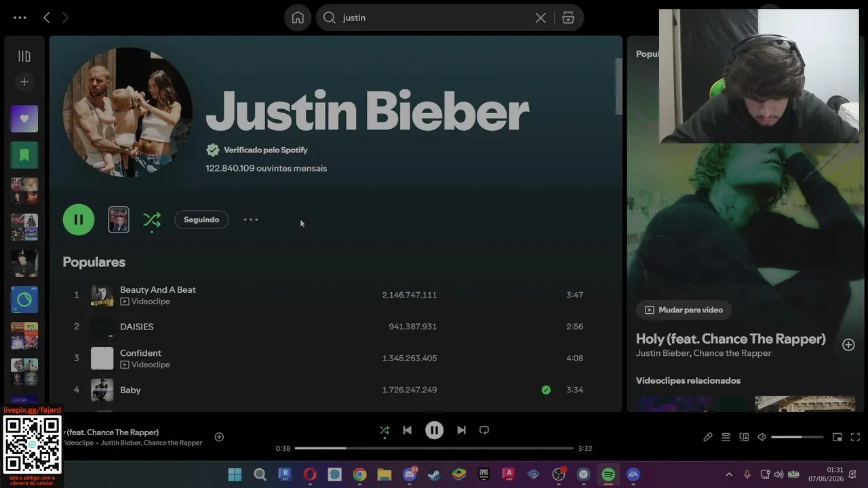Navigate back with the left arrow

46,18
